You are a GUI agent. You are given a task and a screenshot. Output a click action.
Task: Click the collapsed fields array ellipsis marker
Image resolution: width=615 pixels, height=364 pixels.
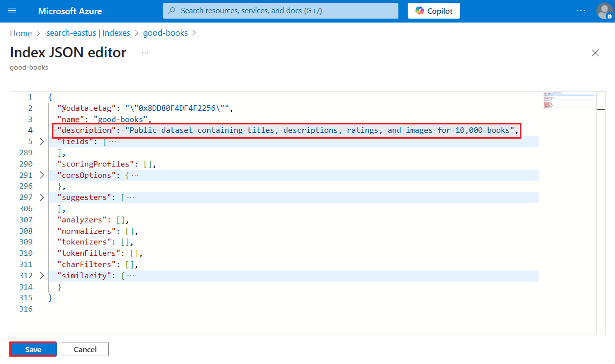pyautogui.click(x=112, y=141)
